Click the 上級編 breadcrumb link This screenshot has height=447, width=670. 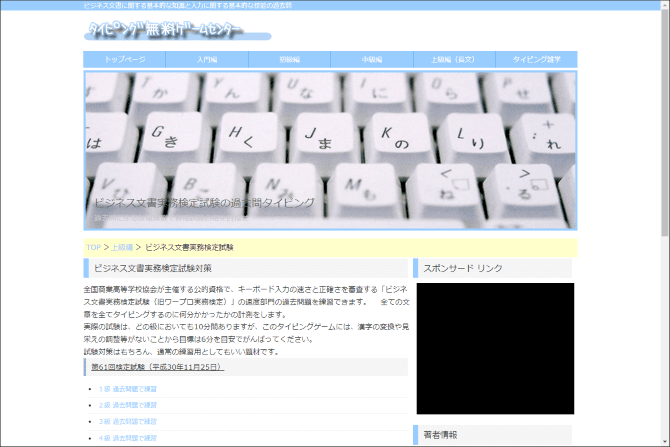121,246
